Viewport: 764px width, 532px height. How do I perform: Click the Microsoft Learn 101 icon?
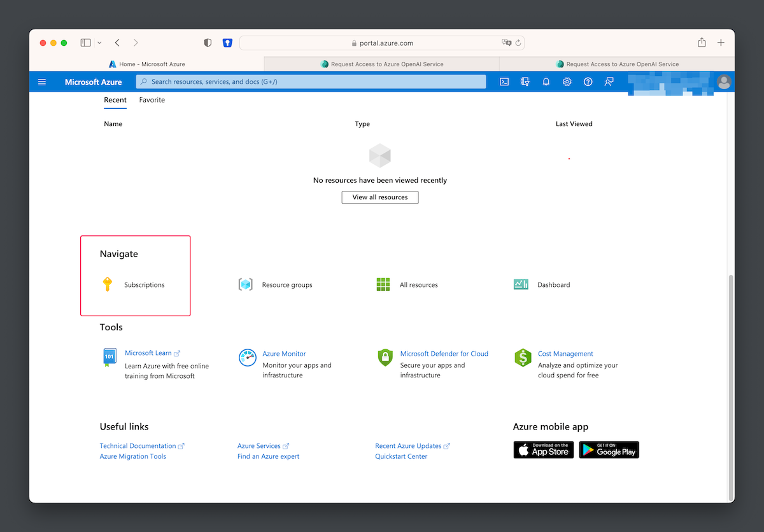(109, 357)
